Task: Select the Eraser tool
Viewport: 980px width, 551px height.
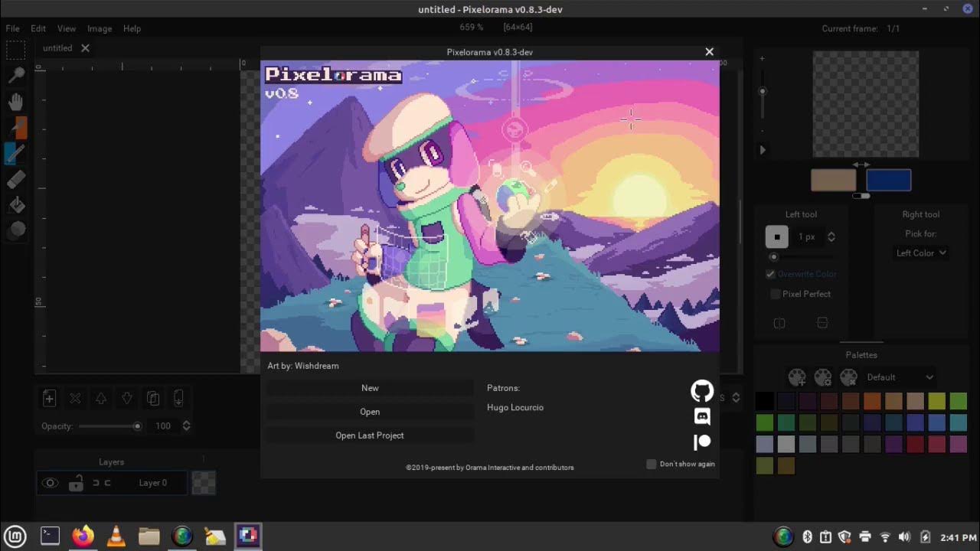Action: (x=16, y=179)
